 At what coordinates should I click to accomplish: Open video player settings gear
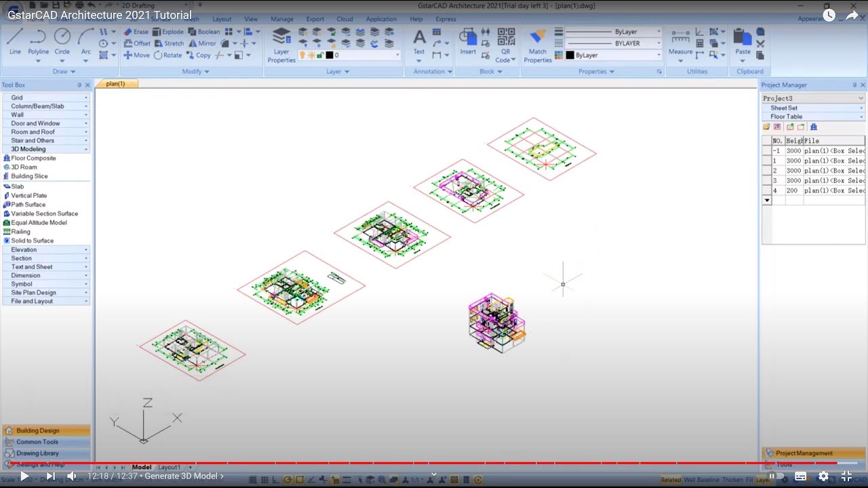823,476
